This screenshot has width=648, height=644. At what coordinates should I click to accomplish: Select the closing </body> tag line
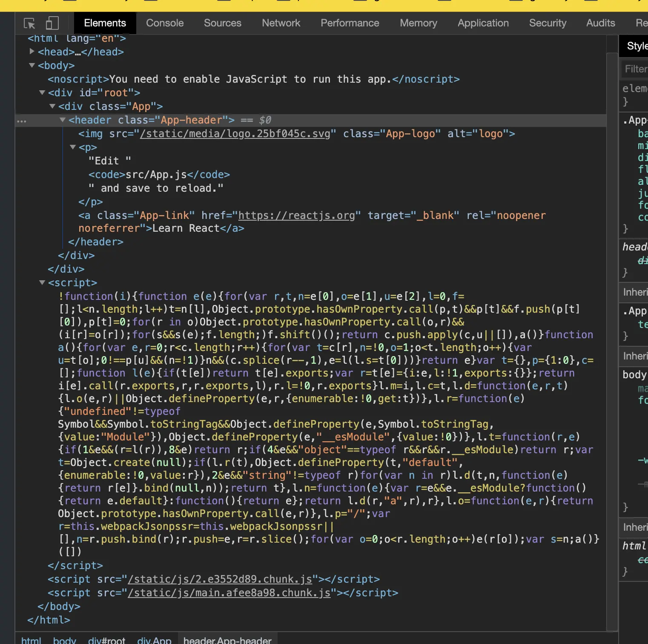59,607
